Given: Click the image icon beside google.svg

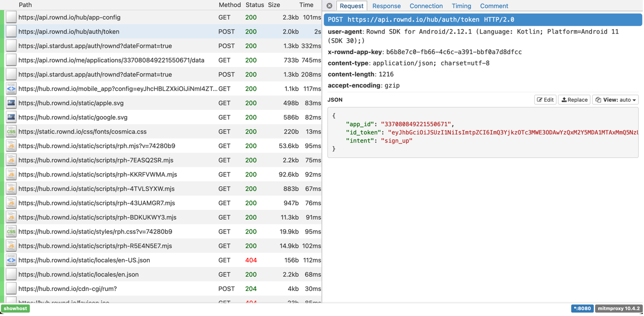Looking at the screenshot, I should coord(11,117).
